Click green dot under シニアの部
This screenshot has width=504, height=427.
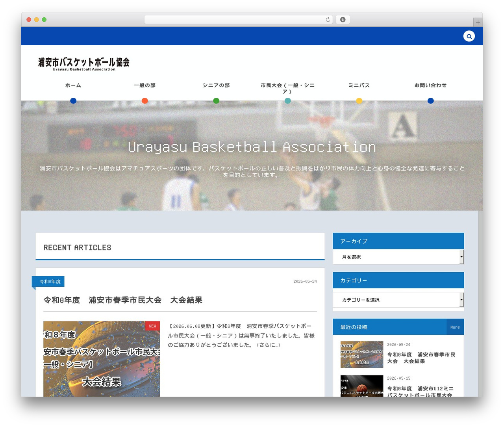[x=216, y=101]
